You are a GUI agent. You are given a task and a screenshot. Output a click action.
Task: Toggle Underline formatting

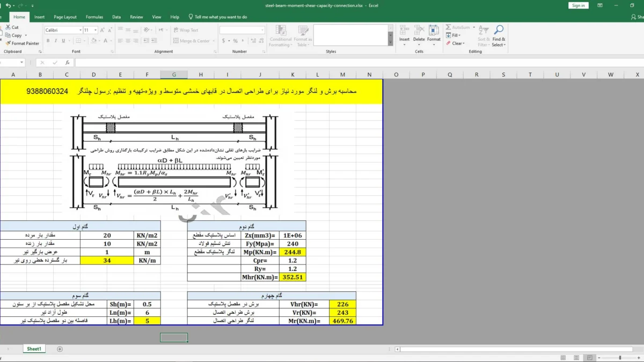coord(63,41)
